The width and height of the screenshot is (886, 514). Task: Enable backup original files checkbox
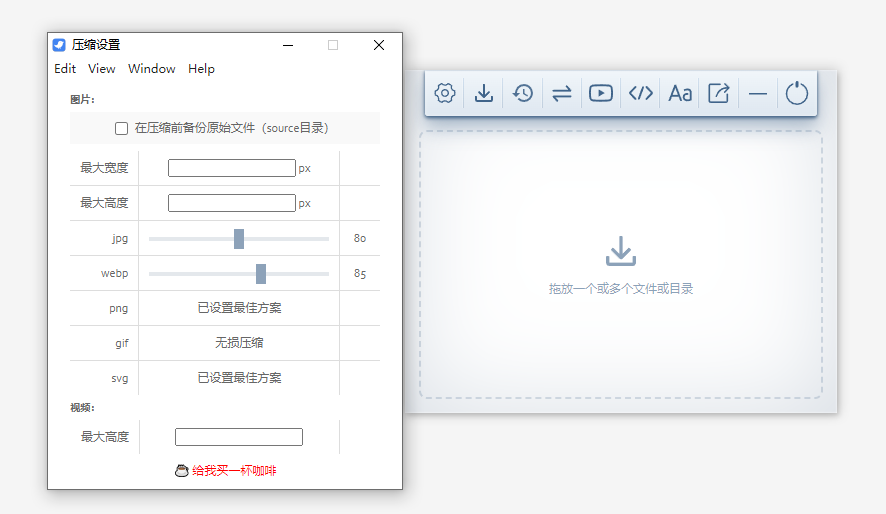pos(121,128)
